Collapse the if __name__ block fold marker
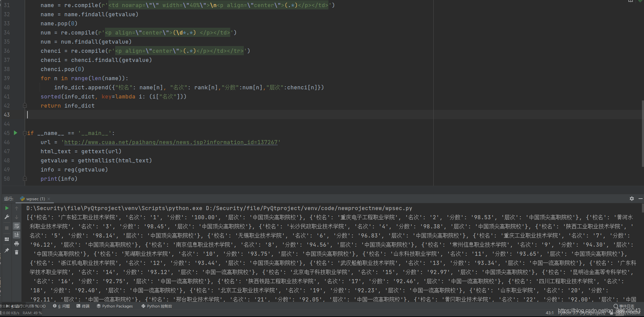This screenshot has height=317, width=644. point(25,133)
